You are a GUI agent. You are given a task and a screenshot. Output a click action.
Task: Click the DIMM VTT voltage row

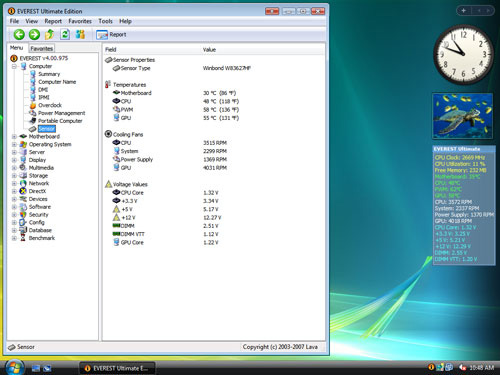click(213, 234)
